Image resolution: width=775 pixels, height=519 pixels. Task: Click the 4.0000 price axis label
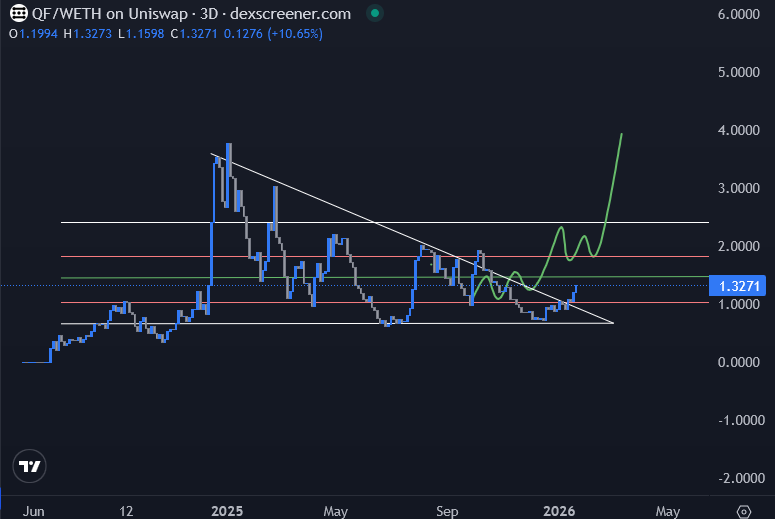(738, 130)
